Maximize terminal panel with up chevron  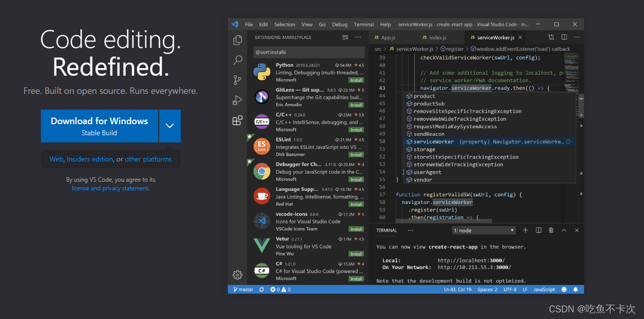point(564,230)
